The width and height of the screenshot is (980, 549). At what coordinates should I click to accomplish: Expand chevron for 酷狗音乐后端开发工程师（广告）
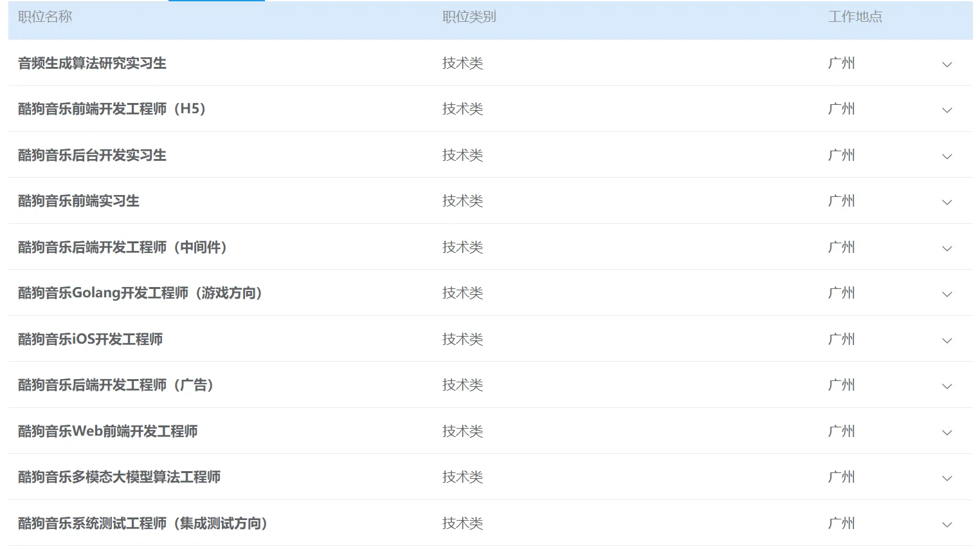point(947,386)
